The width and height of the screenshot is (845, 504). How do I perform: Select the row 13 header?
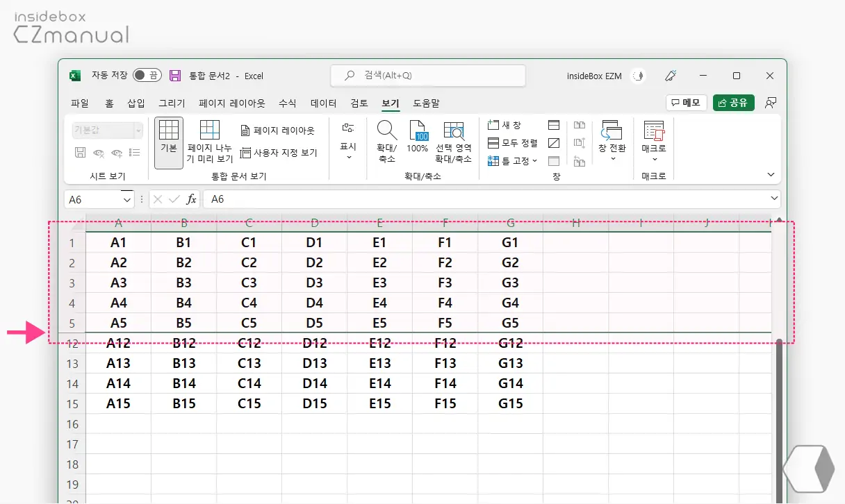point(72,363)
